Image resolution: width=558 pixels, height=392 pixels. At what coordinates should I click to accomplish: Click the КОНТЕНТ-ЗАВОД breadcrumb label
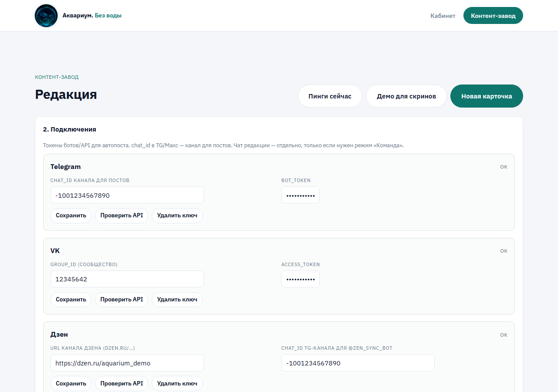click(57, 77)
